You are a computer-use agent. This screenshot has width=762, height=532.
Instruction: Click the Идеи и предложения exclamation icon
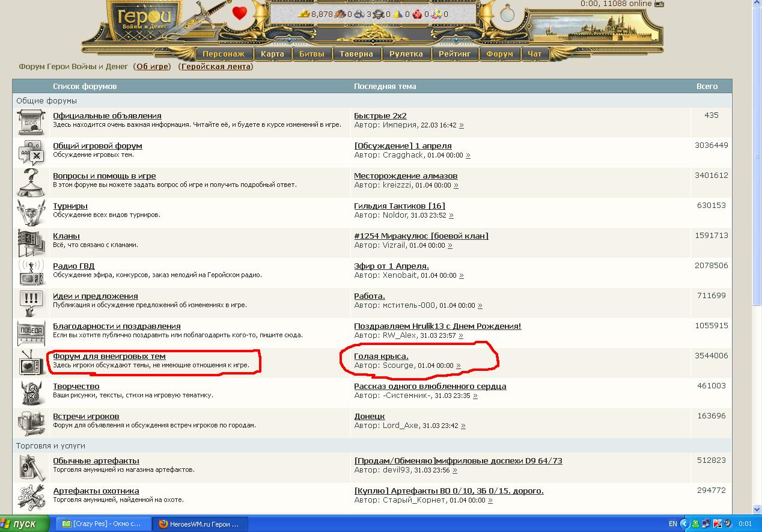pos(31,302)
